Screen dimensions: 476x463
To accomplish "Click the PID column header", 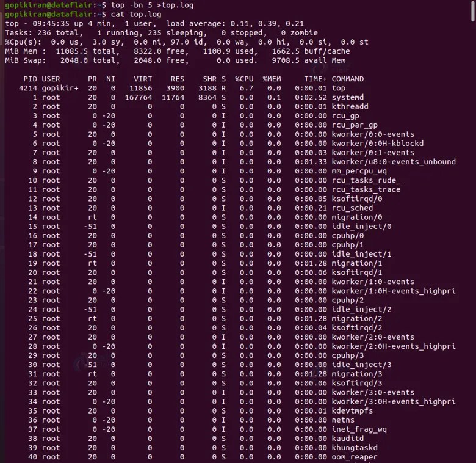I will point(31,79).
